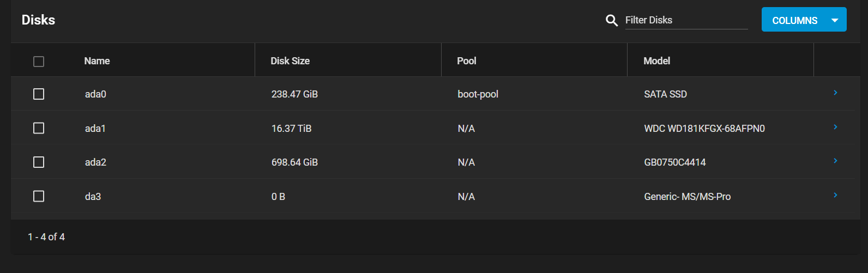Expand ada2 row details chevron
The image size is (868, 273).
coord(835,161)
